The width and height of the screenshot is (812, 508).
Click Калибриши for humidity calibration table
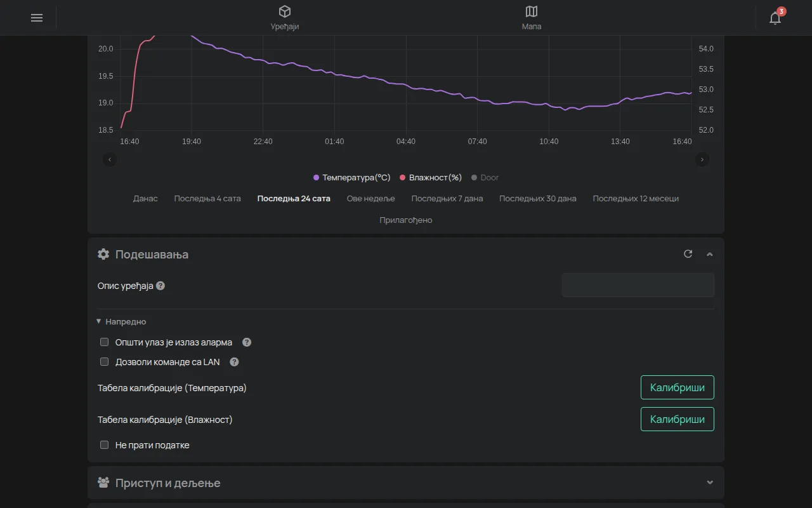pyautogui.click(x=678, y=419)
